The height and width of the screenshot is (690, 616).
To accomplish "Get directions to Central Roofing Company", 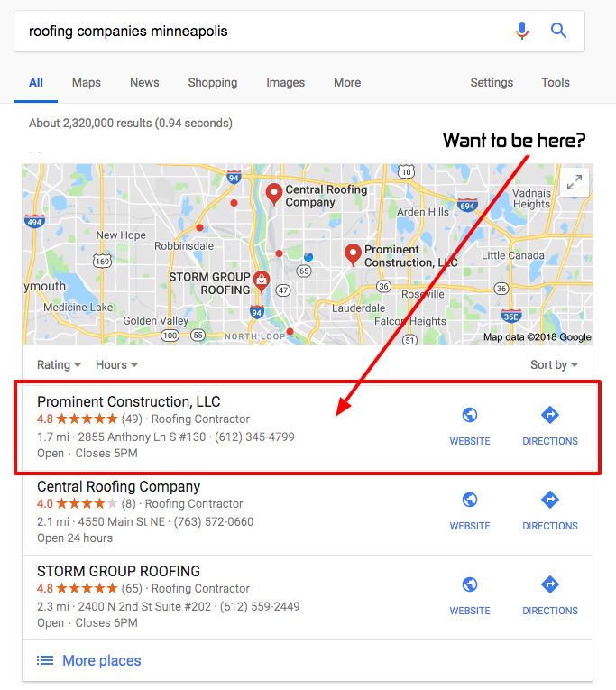I will point(550,500).
